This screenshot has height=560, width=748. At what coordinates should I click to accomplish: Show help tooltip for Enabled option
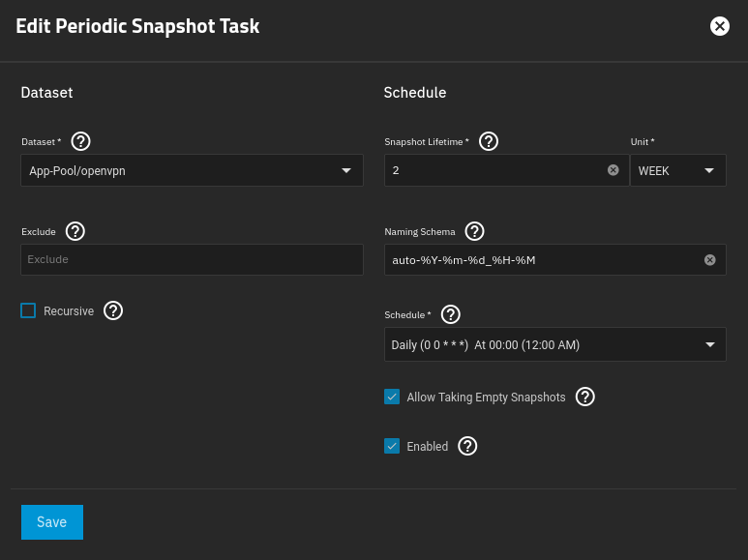pyautogui.click(x=467, y=446)
